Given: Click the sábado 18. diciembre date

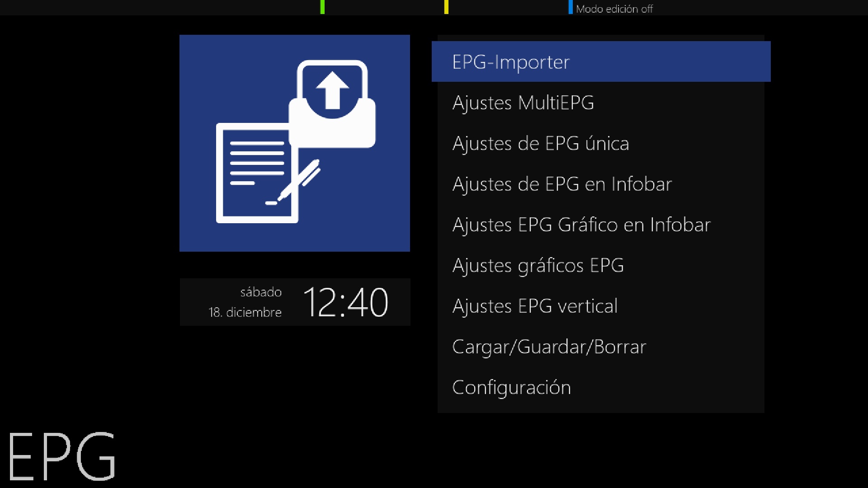Looking at the screenshot, I should [x=245, y=302].
